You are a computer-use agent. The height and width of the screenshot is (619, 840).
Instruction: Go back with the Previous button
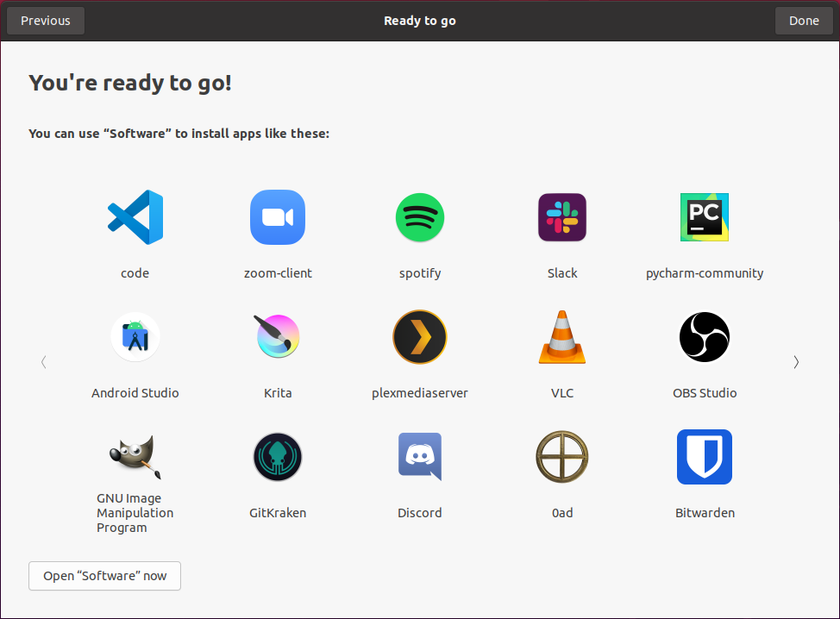coord(46,21)
